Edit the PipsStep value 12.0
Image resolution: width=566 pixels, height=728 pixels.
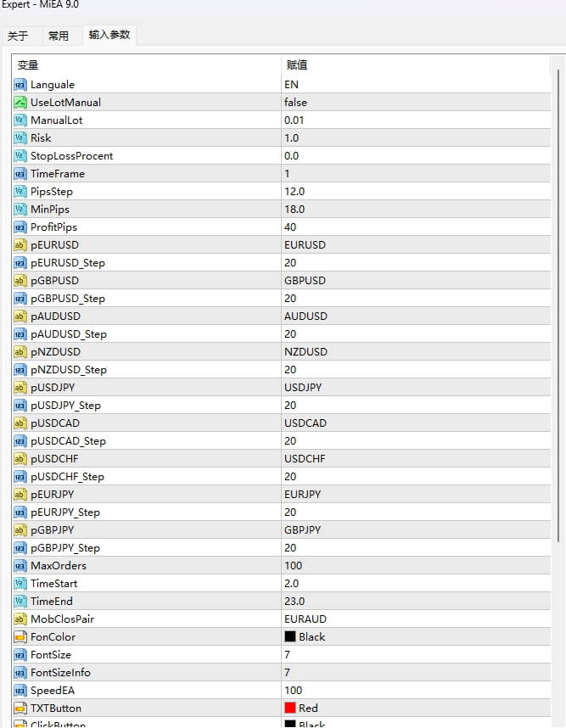416,192
